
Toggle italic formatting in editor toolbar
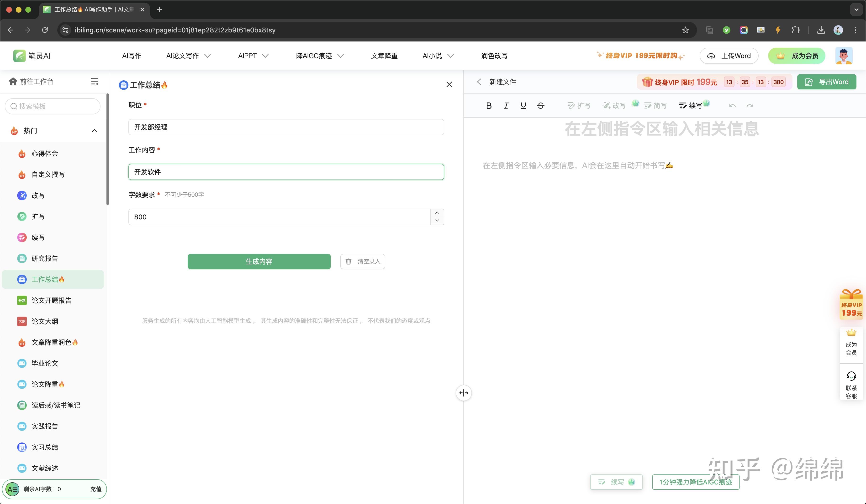coord(506,106)
